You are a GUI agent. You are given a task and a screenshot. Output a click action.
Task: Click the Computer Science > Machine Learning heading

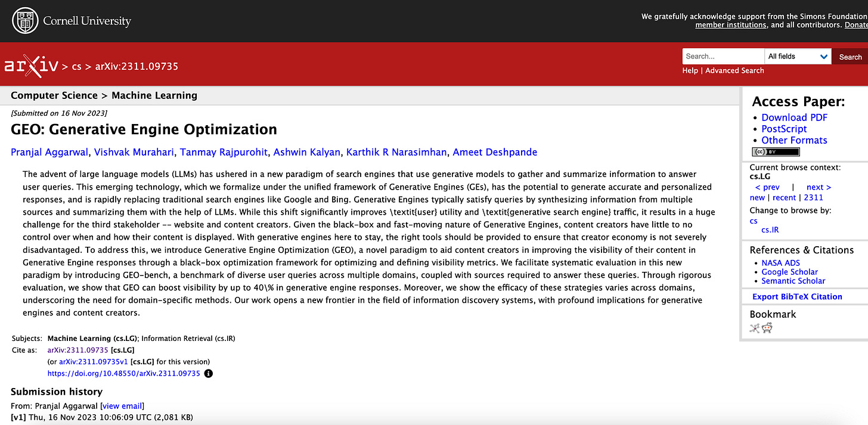104,95
